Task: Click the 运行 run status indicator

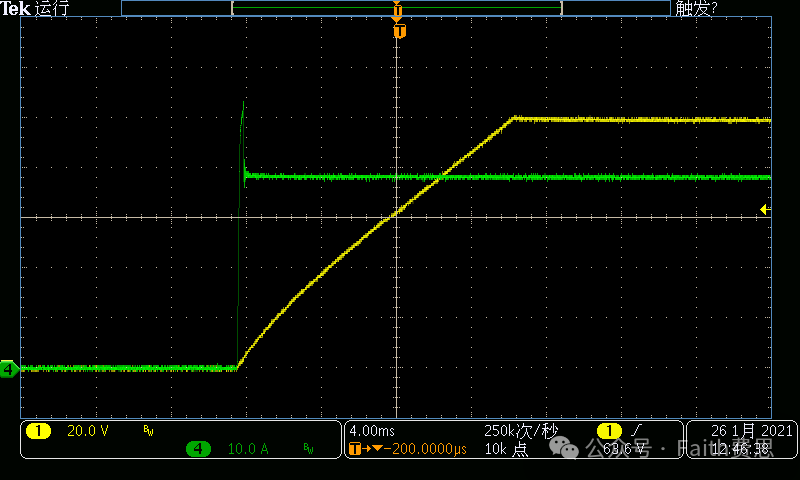Action: [x=52, y=8]
